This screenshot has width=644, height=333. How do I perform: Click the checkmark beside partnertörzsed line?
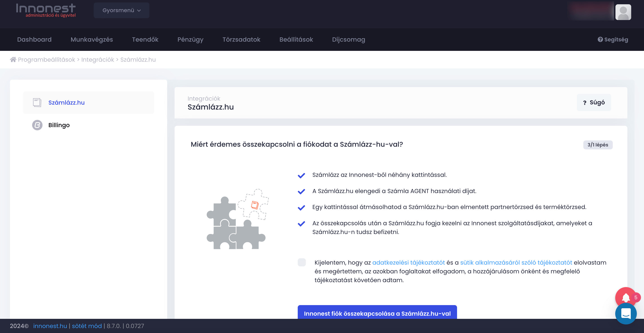coord(301,207)
